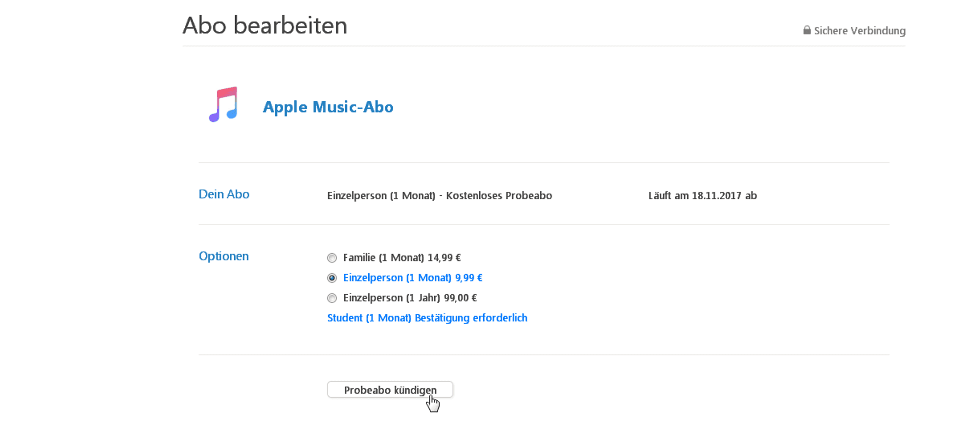Click the Student (1 Monat) Bestätigung erforderlich link

(427, 318)
